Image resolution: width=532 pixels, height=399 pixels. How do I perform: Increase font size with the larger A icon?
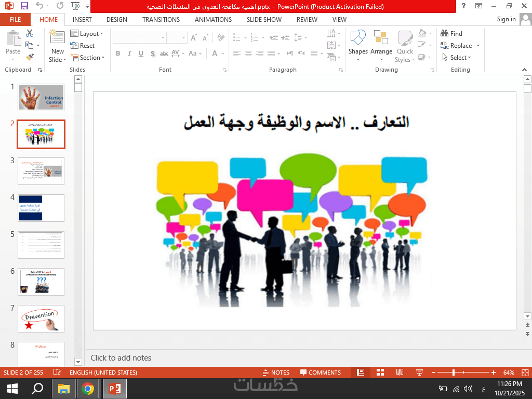(193, 37)
